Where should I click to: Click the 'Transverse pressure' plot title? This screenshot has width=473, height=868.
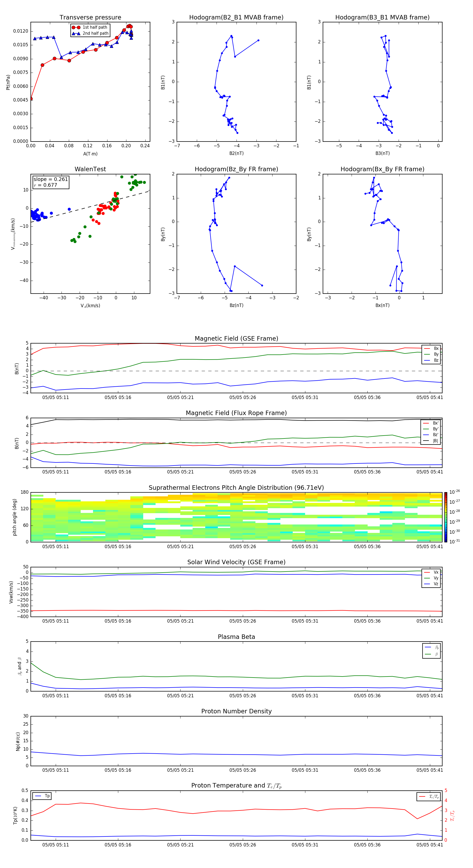click(90, 18)
